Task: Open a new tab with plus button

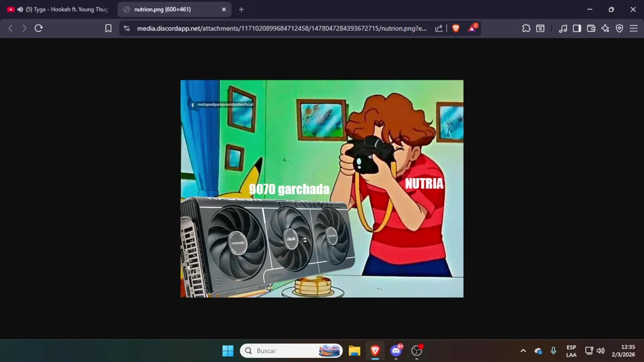Action: tap(242, 10)
